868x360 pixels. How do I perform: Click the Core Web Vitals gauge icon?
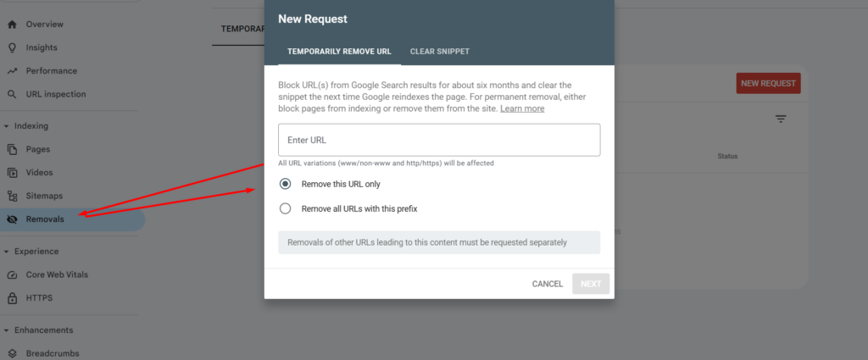[12, 274]
